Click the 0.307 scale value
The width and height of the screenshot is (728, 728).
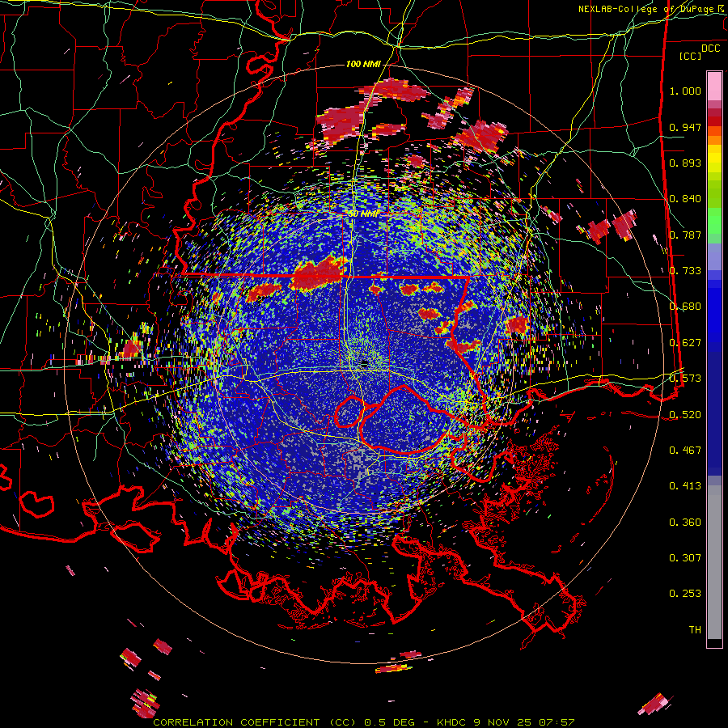pos(685,558)
